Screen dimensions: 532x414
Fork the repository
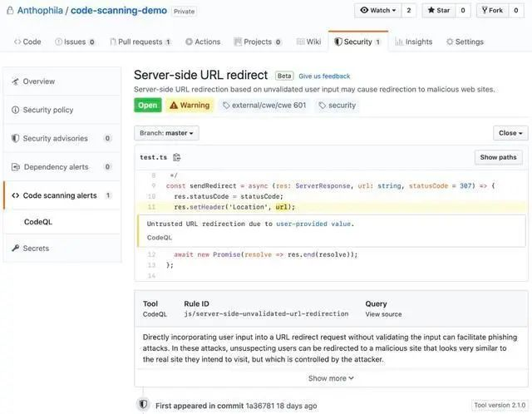click(490, 11)
